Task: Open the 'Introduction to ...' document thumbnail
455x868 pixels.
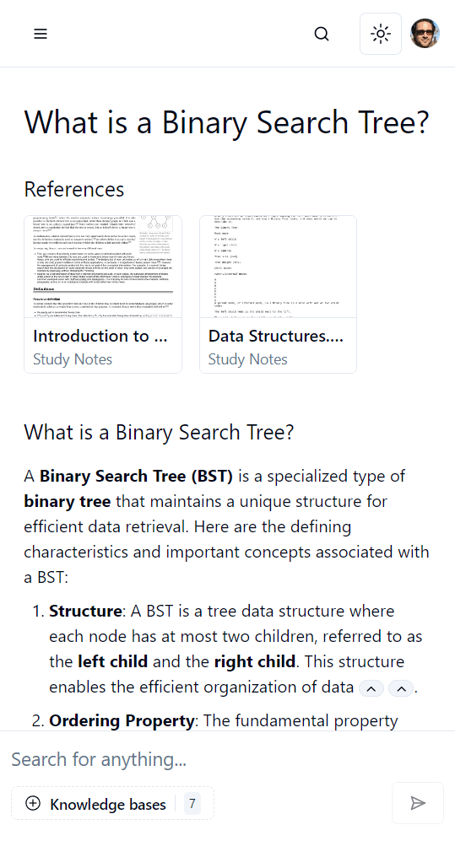Action: tap(103, 267)
